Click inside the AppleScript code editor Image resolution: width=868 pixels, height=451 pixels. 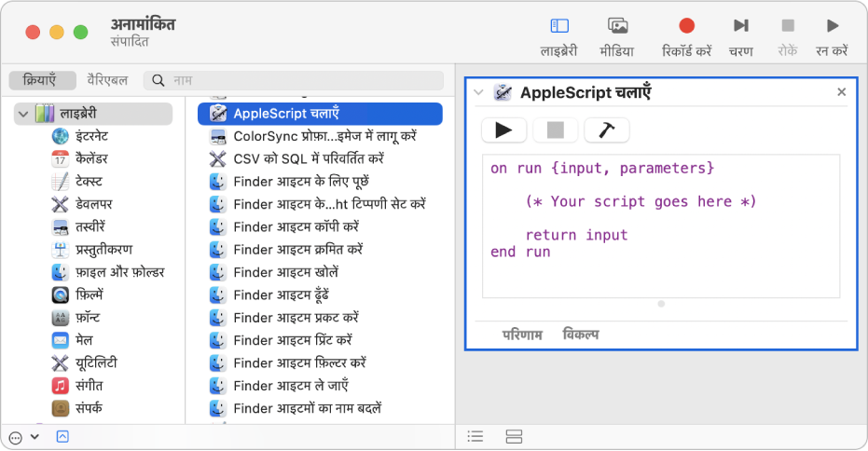(661, 226)
